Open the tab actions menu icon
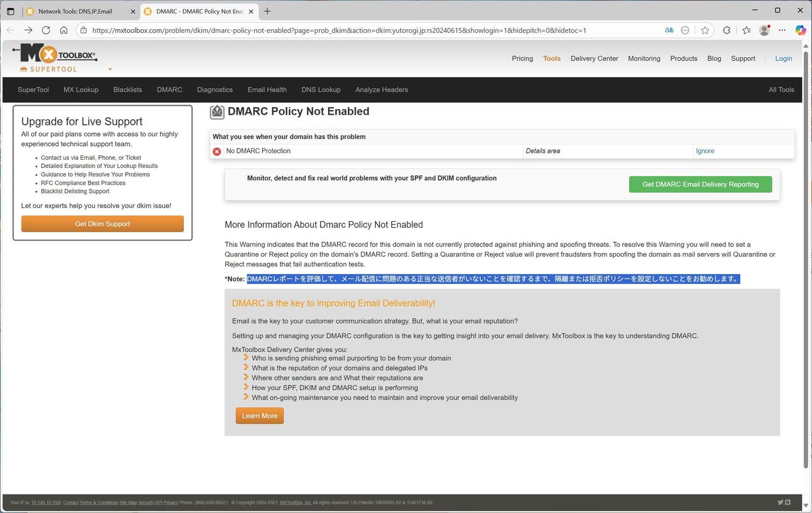Image resolution: width=812 pixels, height=513 pixels. tap(10, 11)
